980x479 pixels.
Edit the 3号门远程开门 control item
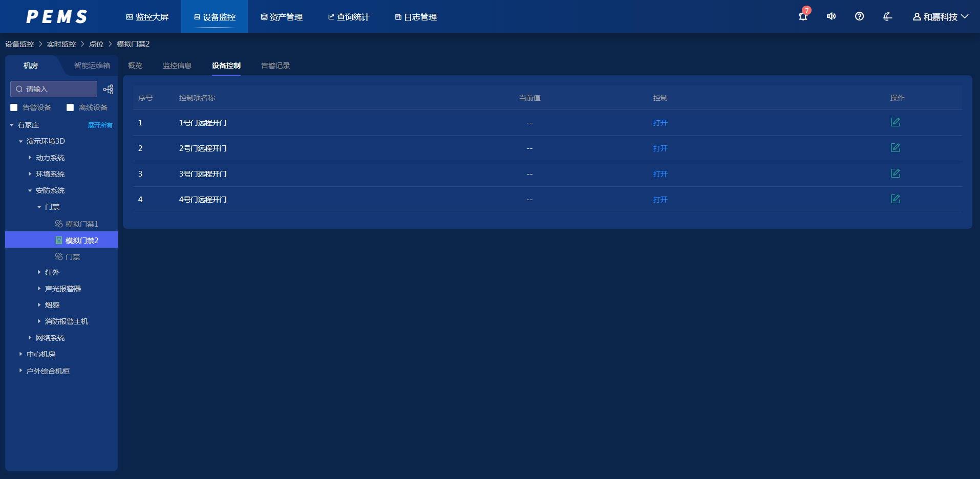pos(895,173)
